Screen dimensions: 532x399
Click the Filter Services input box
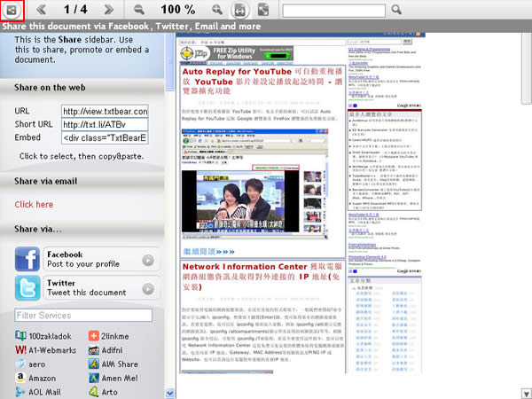[82, 315]
